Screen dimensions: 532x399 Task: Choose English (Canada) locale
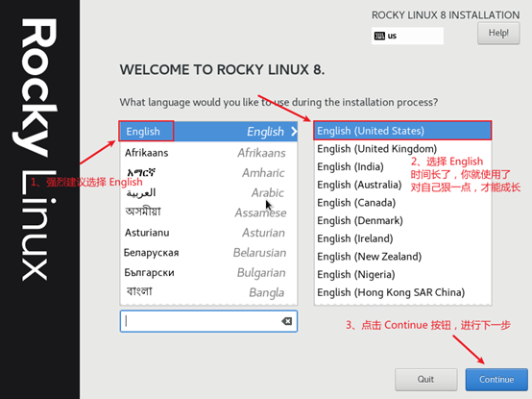402,203
